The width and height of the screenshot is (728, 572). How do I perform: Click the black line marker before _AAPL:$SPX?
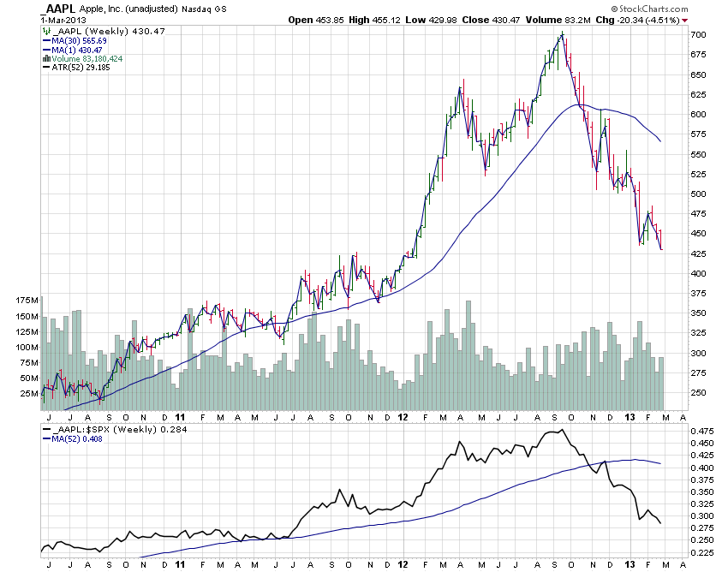click(x=46, y=430)
